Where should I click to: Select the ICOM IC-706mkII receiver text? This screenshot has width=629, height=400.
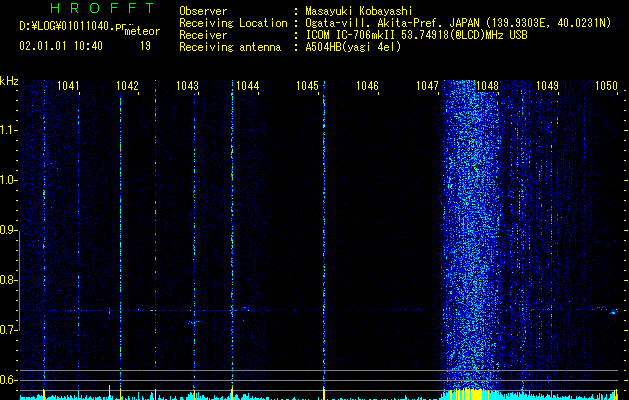tap(416, 35)
